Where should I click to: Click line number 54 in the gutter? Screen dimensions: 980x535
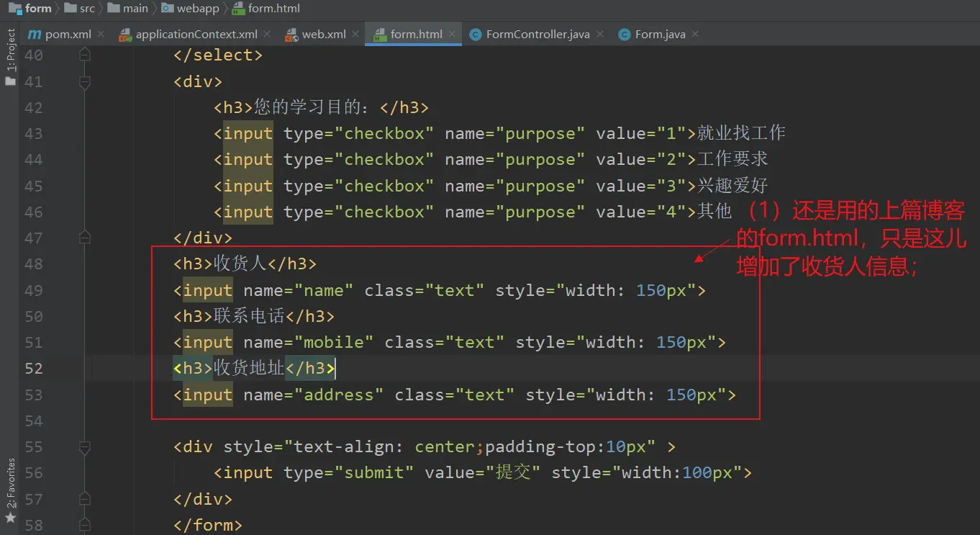34,421
